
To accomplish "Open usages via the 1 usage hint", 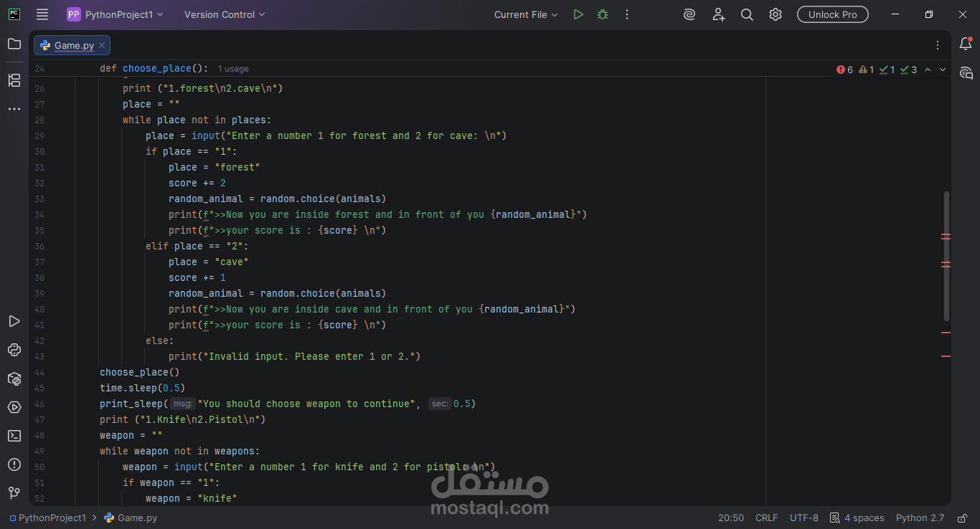I will (x=233, y=68).
